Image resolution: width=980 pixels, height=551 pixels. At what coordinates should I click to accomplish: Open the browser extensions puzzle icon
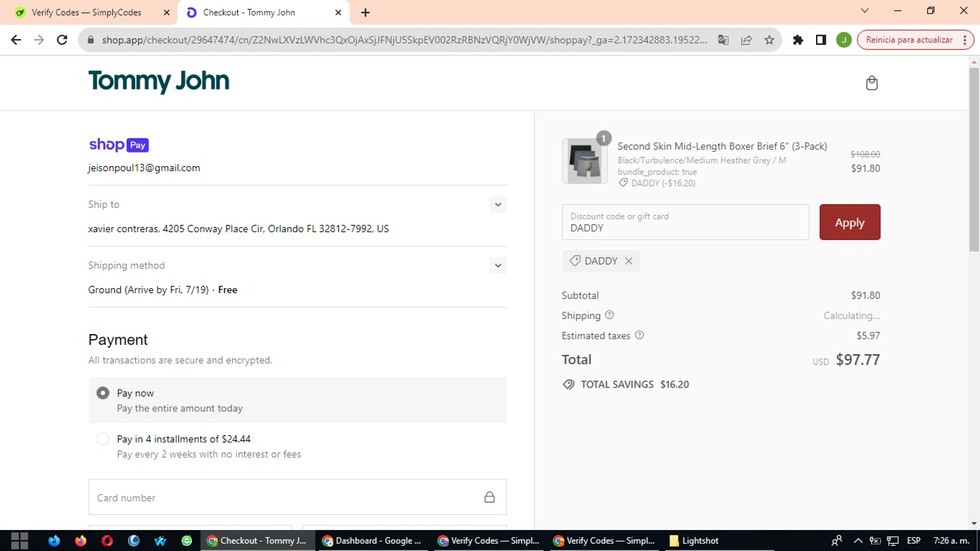[798, 40]
